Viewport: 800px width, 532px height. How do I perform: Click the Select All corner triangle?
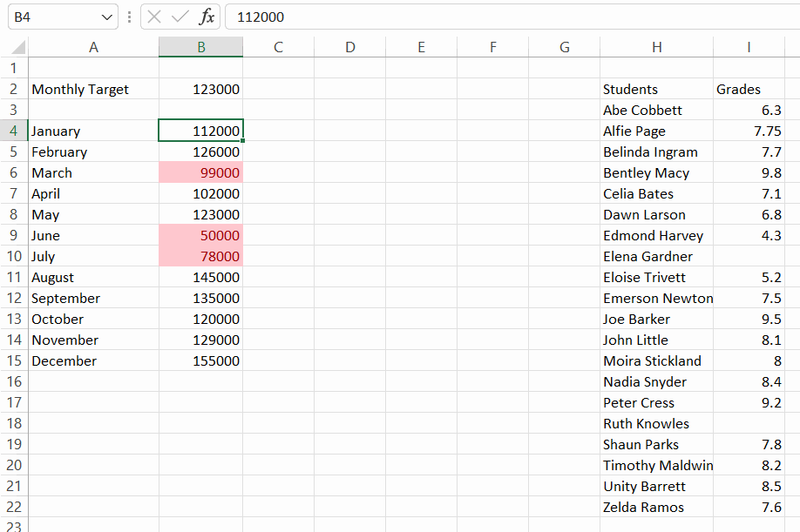[x=18, y=47]
